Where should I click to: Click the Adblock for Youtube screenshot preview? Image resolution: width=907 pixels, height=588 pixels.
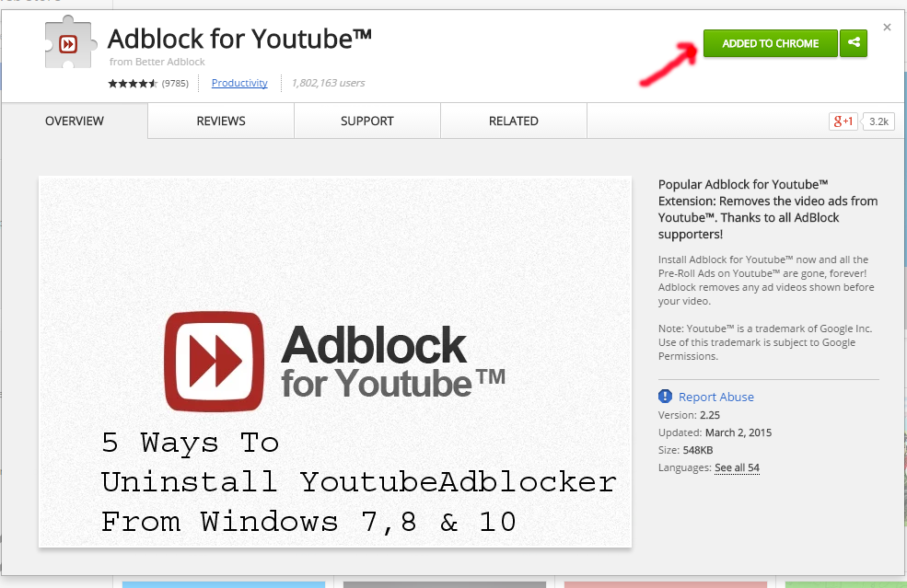pyautogui.click(x=335, y=362)
